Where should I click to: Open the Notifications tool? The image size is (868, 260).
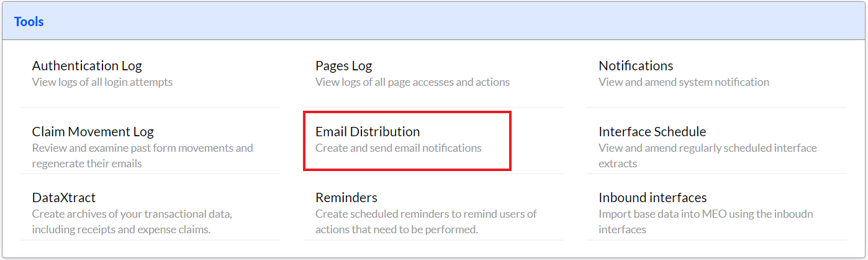pos(636,65)
